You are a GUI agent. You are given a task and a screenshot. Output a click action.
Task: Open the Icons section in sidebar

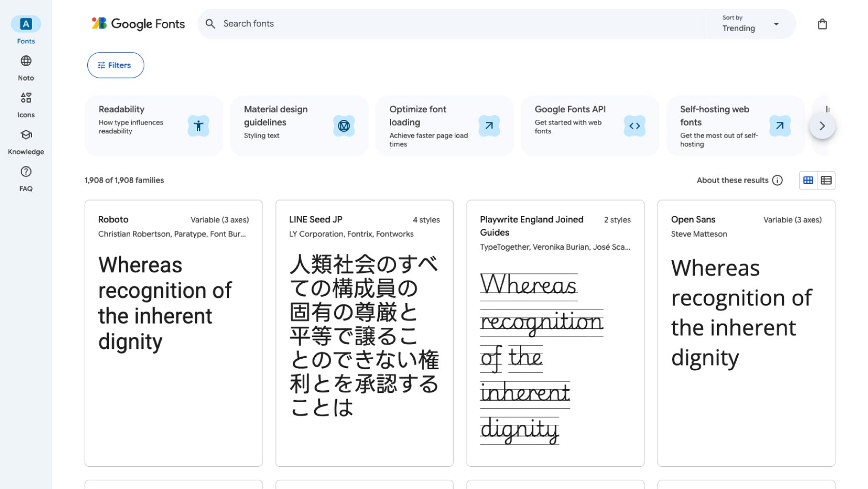pos(26,98)
